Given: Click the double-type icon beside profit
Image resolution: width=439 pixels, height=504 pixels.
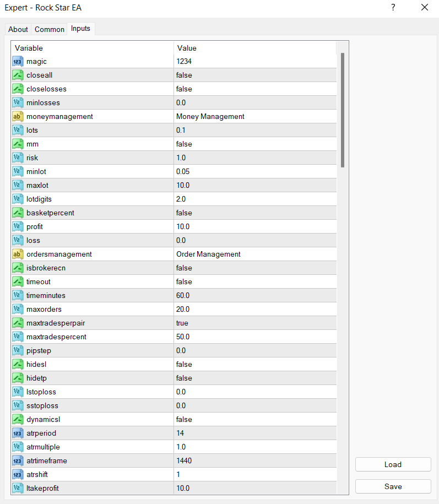Looking at the screenshot, I should click(18, 226).
